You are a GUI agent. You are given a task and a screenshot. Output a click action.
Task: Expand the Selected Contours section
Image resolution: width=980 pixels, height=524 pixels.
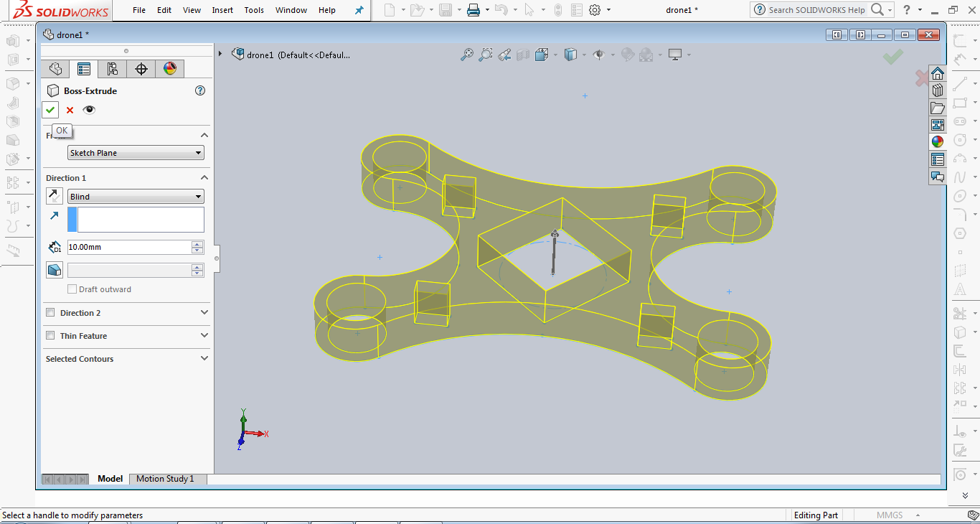[204, 359]
